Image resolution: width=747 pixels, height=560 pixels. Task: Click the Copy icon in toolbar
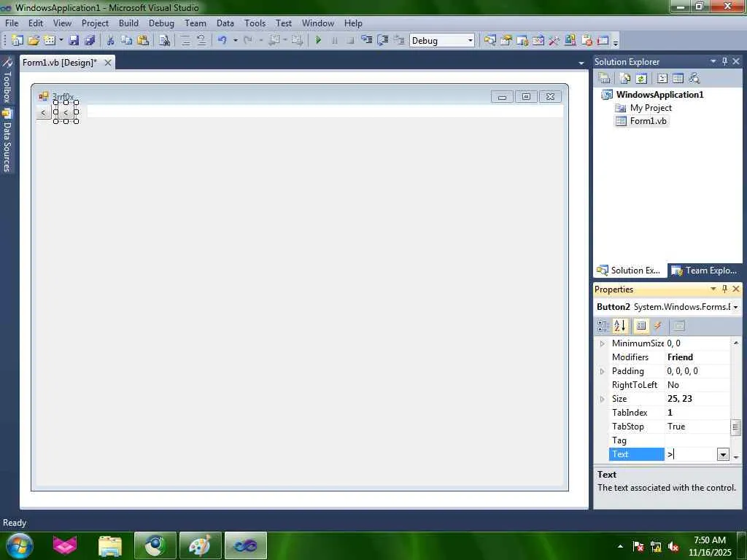point(126,41)
